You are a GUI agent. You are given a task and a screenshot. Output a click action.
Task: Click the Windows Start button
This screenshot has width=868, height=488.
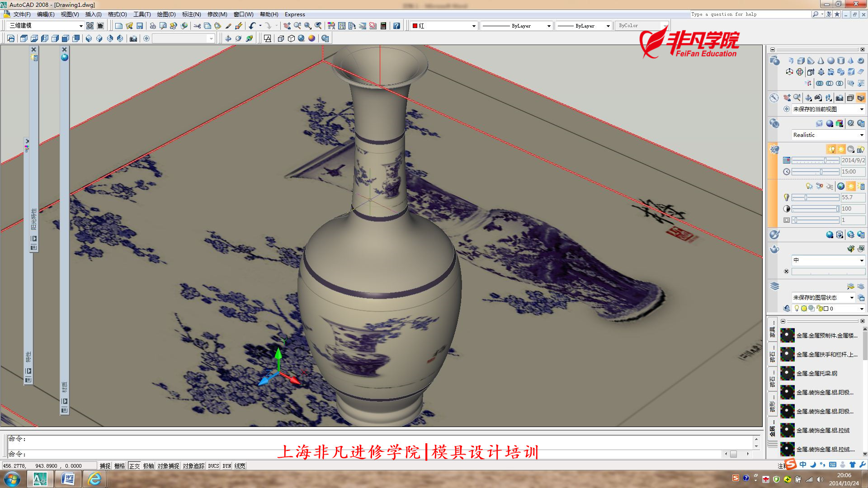12,479
